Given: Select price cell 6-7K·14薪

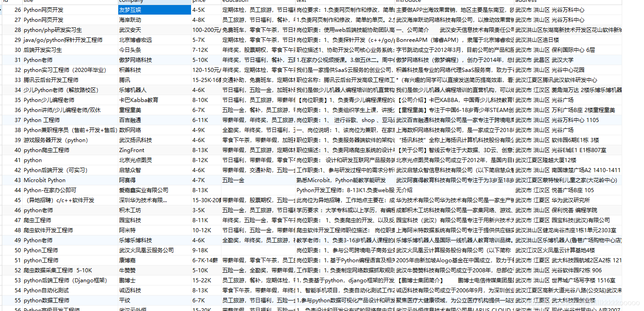Looking at the screenshot, I should click(x=206, y=260).
